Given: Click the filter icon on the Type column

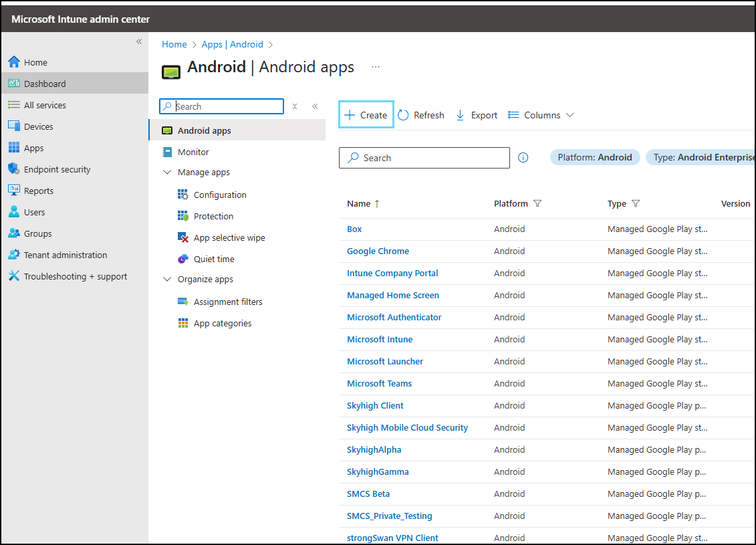Looking at the screenshot, I should (636, 203).
